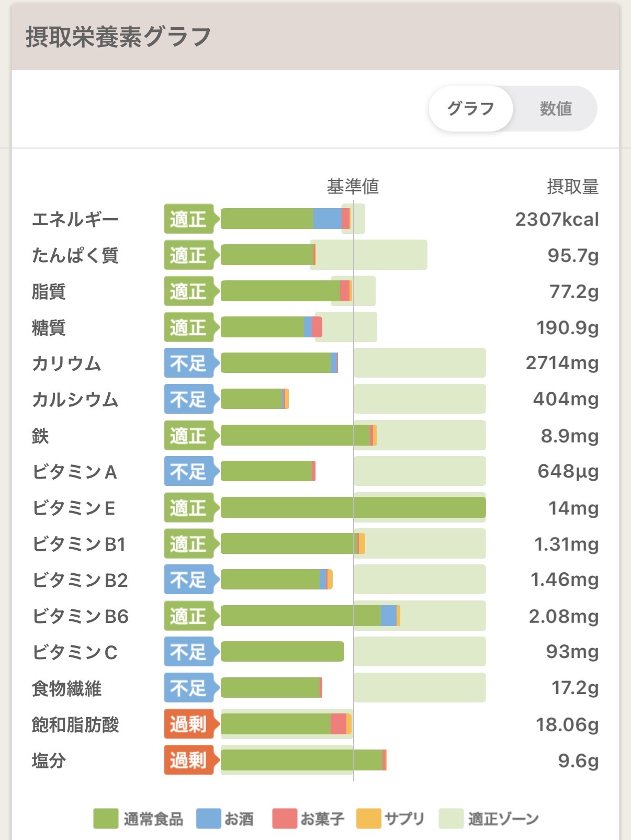Tap the 摂取栄養素グラフ section header
Viewport: 631px width, 840px height.
[118, 37]
